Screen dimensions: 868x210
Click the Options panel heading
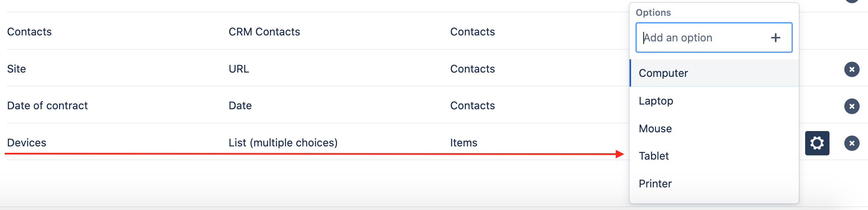[x=653, y=13]
